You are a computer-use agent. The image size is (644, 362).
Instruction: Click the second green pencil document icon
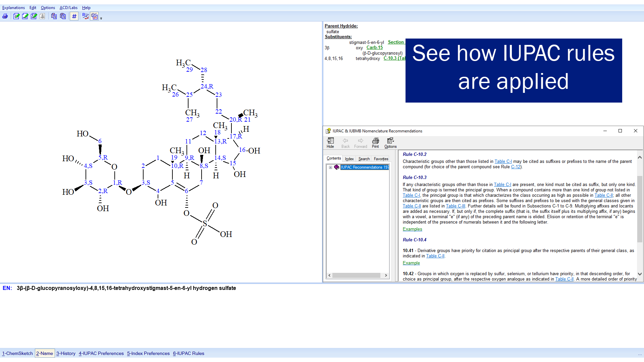pyautogui.click(x=25, y=16)
